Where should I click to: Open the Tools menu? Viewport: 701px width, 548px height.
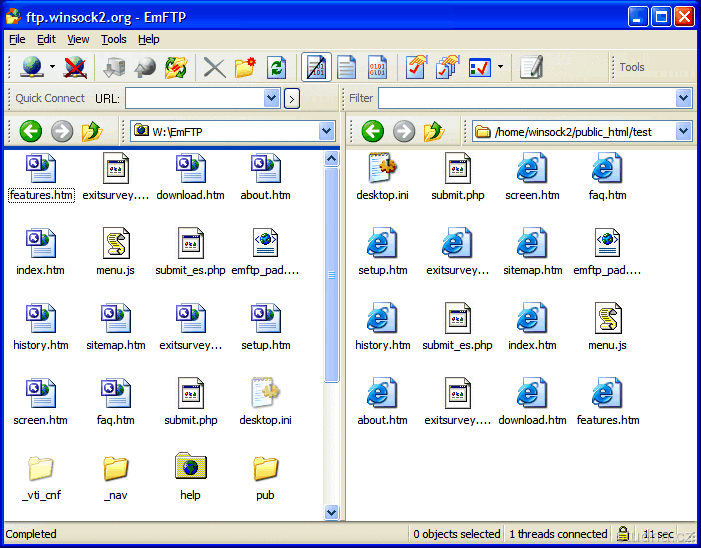tap(114, 39)
